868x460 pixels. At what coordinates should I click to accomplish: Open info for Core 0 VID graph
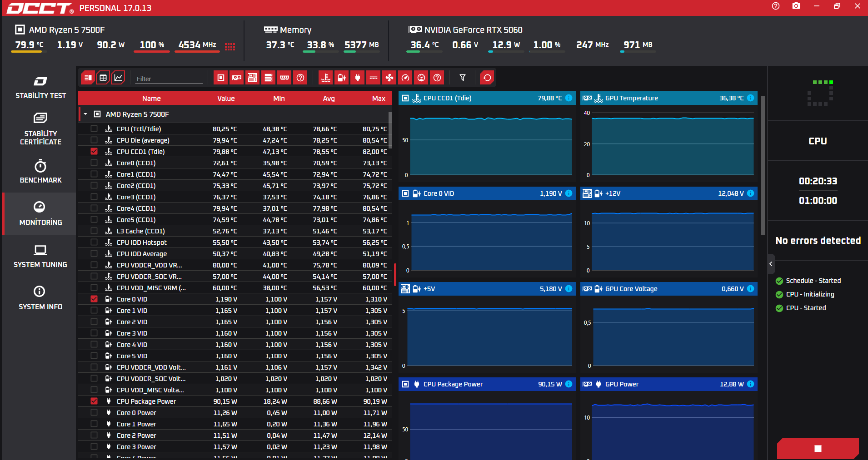pos(569,193)
